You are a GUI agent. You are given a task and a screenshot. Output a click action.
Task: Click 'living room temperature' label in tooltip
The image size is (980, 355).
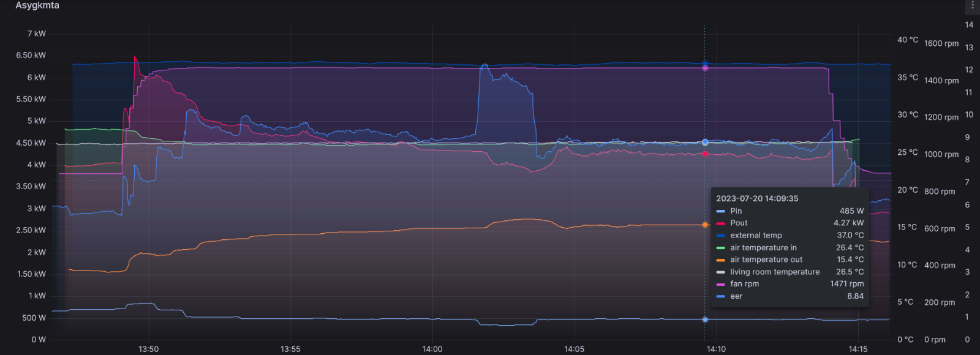click(775, 272)
